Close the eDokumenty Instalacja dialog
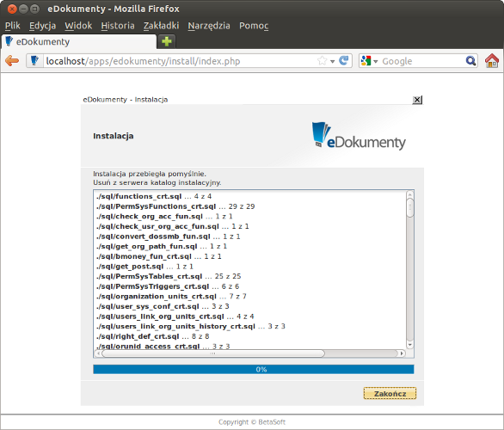 [x=417, y=100]
